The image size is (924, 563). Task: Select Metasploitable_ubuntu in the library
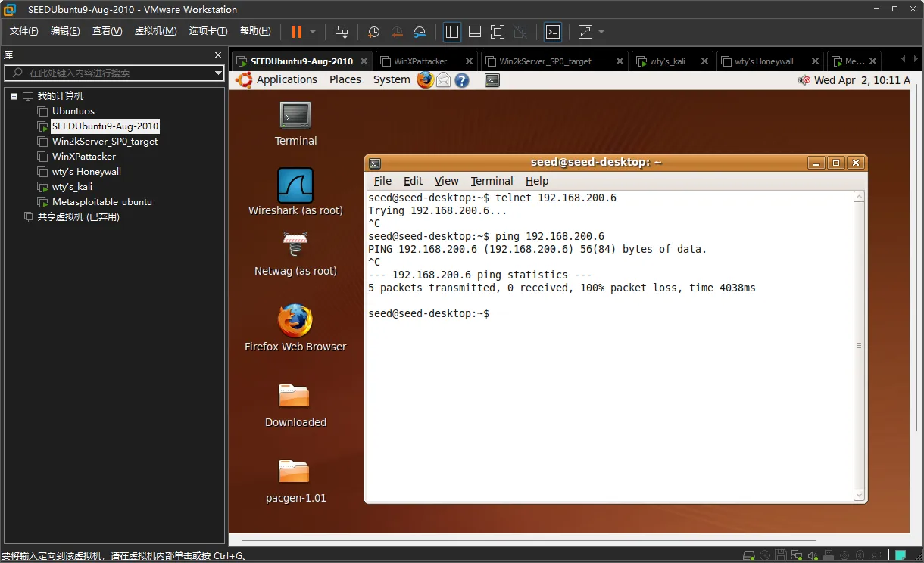(101, 202)
